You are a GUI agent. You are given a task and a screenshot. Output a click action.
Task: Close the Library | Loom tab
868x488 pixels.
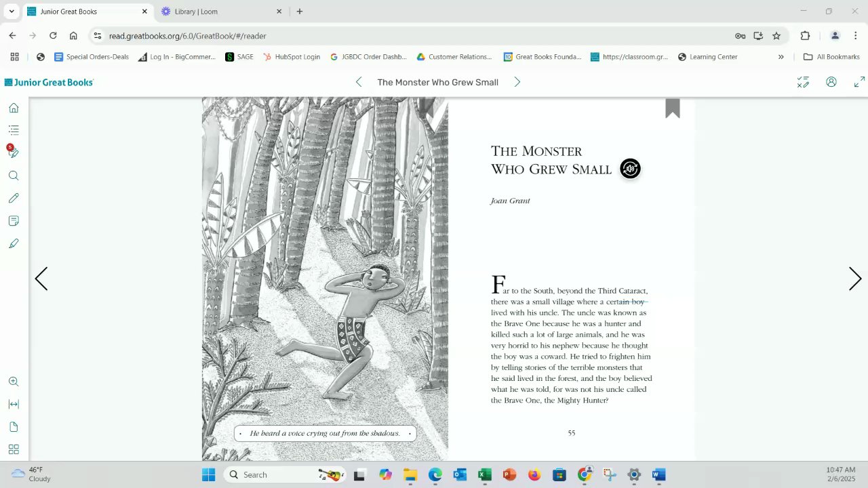click(x=279, y=12)
